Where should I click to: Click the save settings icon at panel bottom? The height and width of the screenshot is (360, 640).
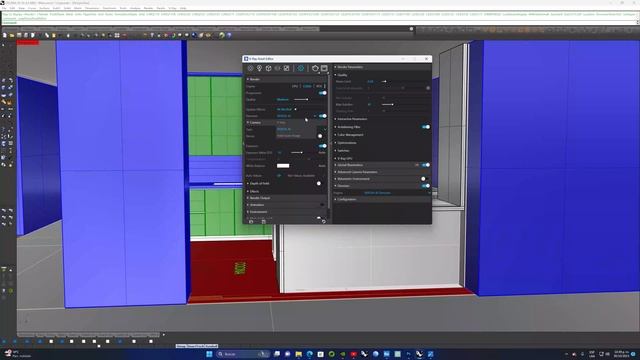[264, 222]
